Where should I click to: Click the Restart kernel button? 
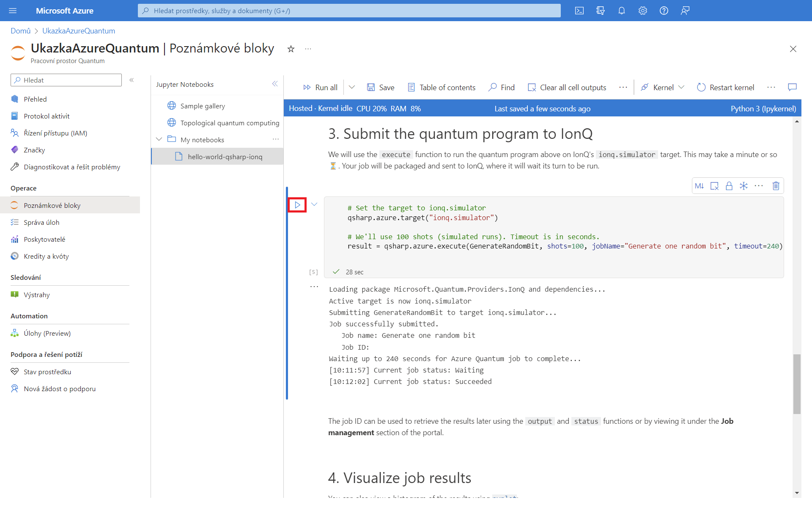[x=726, y=87]
